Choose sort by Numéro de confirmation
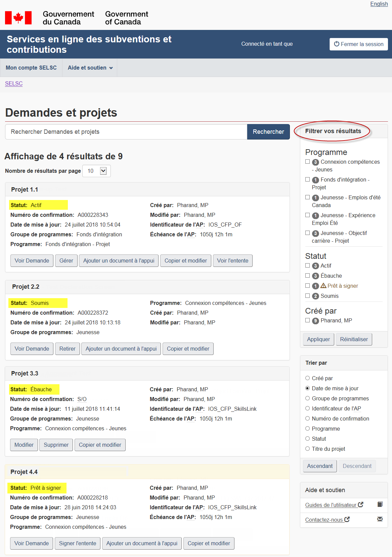 click(x=307, y=419)
